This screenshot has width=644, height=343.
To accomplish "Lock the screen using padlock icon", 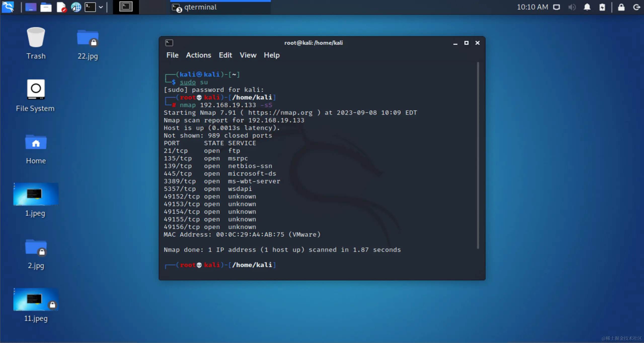I will click(621, 7).
